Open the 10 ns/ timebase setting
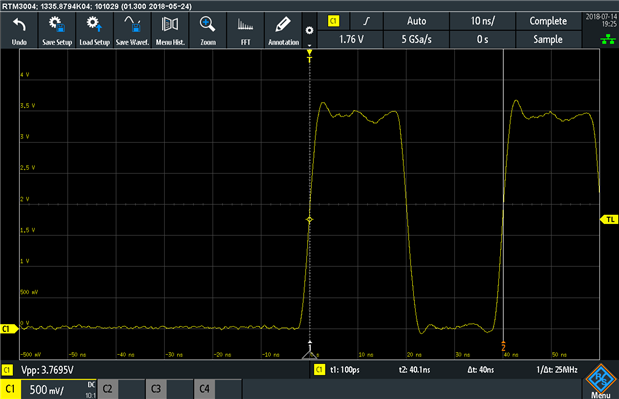The width and height of the screenshot is (619, 399). click(x=482, y=21)
